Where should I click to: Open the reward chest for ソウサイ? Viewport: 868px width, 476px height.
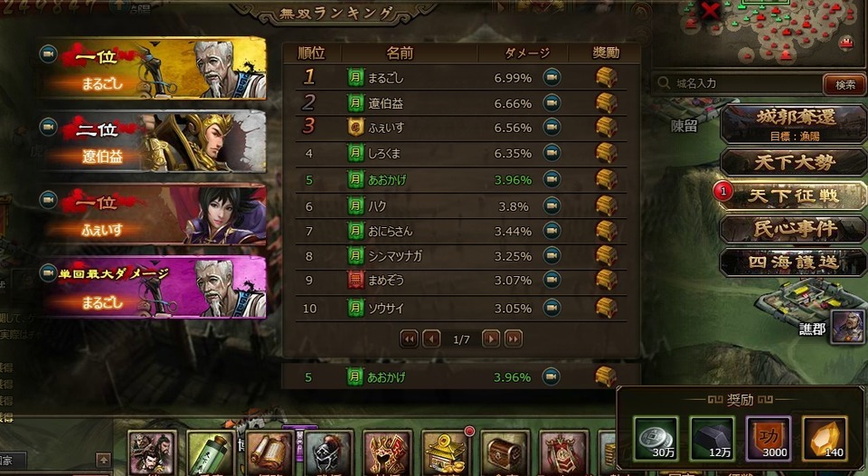point(606,308)
